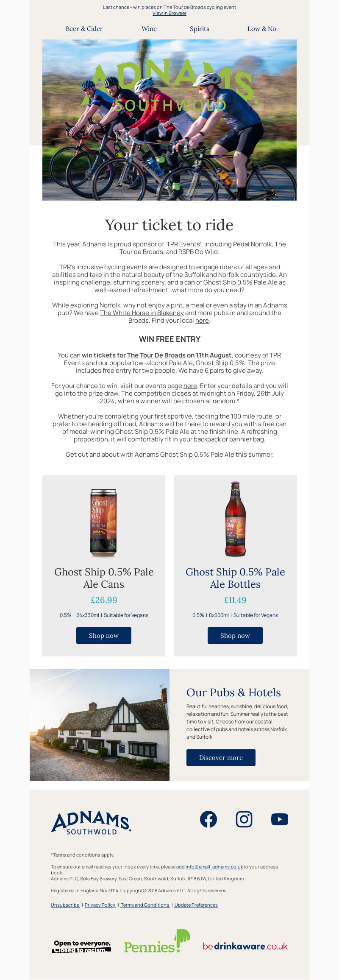Image resolution: width=339 pixels, height=980 pixels.
Task: Click the Open to everyone badge
Action: point(81,946)
